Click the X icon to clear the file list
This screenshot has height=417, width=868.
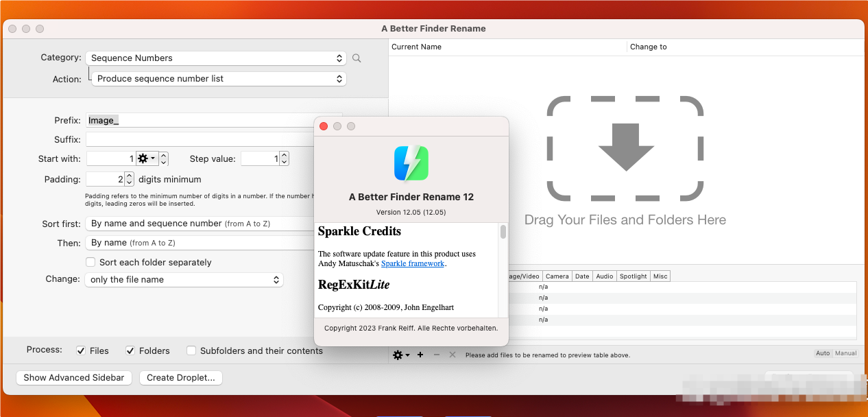pos(453,355)
